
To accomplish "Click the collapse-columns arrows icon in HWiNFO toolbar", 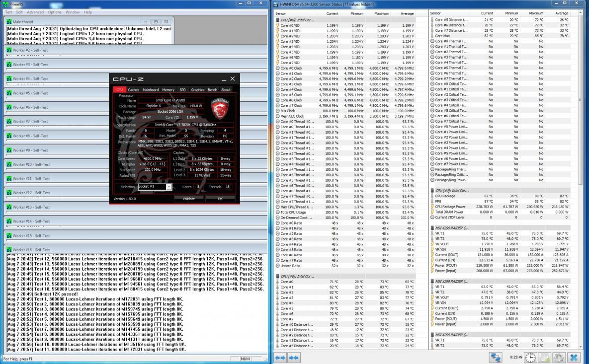I will [x=294, y=358].
